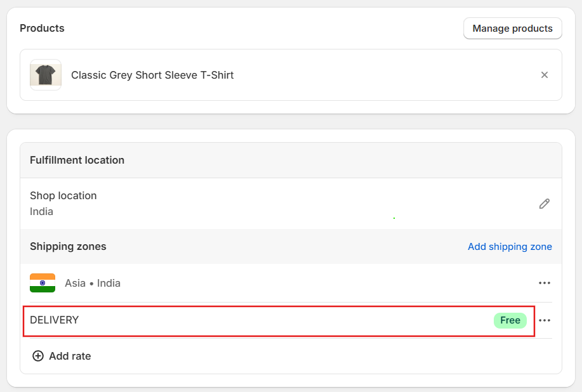Click the Fulfillment location header
This screenshot has height=392, width=582.
pyautogui.click(x=77, y=160)
